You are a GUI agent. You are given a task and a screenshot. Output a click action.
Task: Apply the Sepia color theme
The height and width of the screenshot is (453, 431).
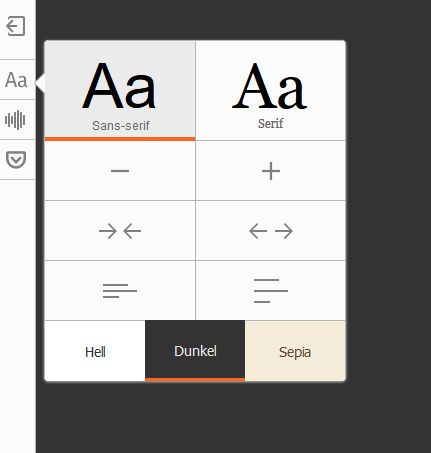coord(295,351)
